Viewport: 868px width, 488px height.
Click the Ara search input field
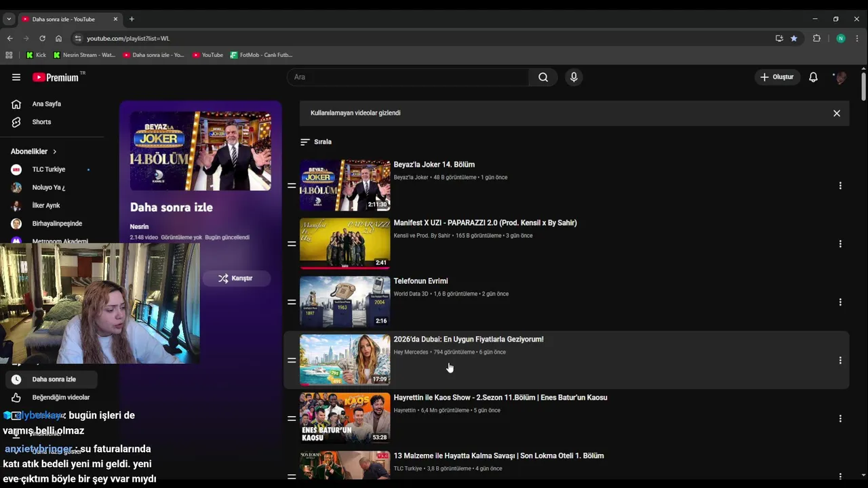(408, 77)
